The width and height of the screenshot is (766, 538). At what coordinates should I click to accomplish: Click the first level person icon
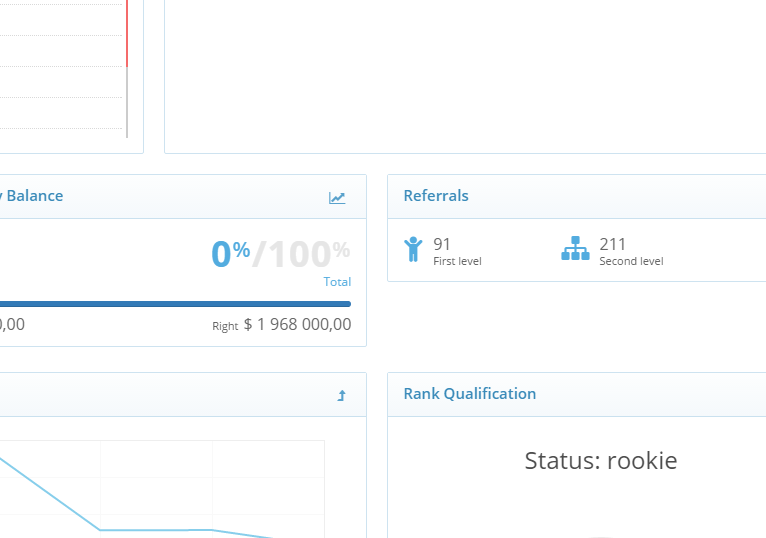pyautogui.click(x=413, y=249)
